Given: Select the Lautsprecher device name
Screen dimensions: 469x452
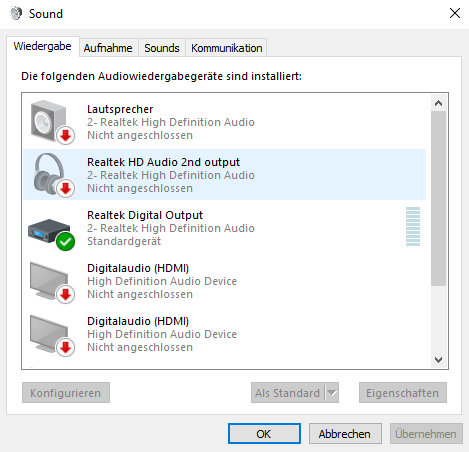Looking at the screenshot, I should click(120, 109).
